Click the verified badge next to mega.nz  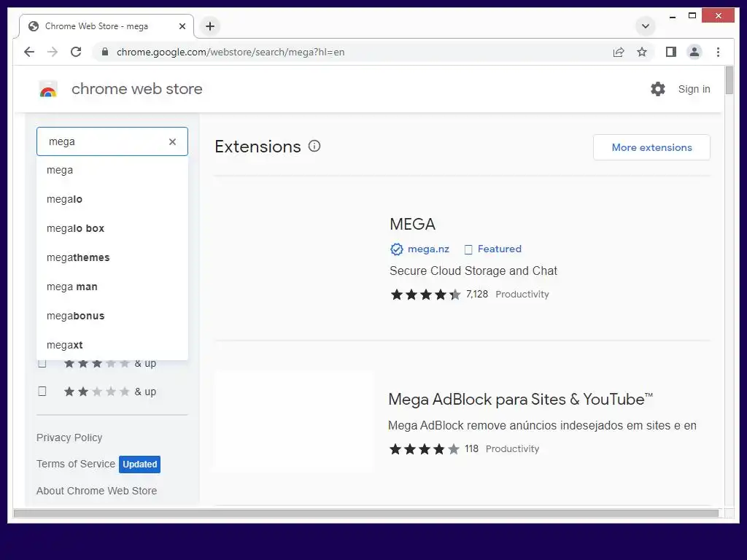(396, 249)
